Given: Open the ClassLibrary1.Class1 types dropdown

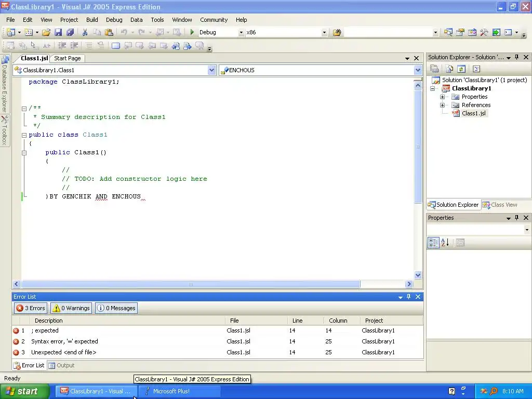Looking at the screenshot, I should (211, 70).
